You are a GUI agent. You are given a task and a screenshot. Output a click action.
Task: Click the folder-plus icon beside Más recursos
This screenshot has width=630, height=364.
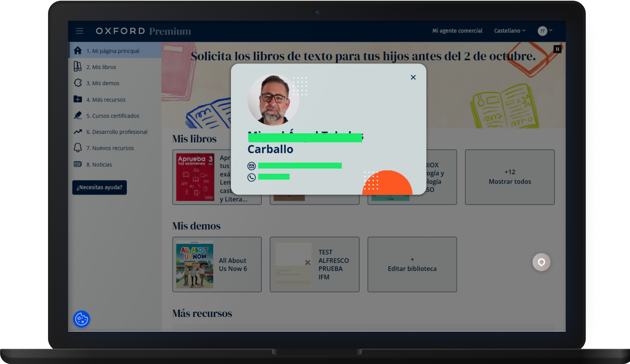(x=78, y=99)
